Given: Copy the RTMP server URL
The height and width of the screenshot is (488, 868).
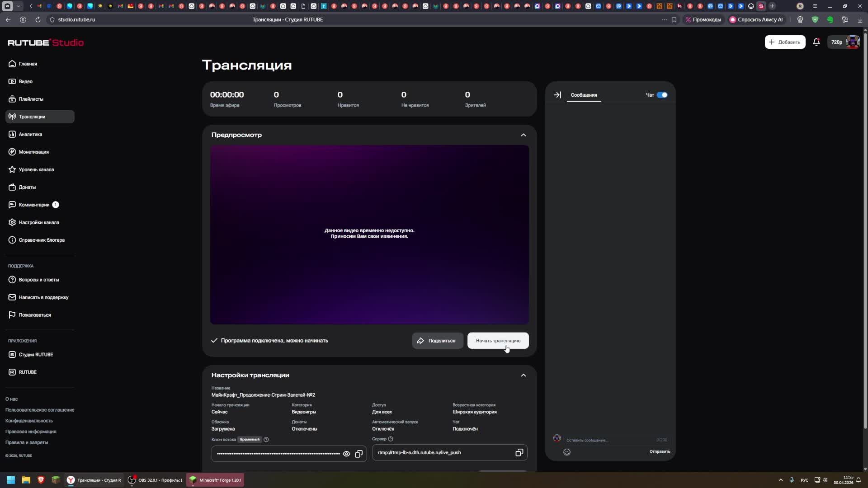Looking at the screenshot, I should 519,452.
